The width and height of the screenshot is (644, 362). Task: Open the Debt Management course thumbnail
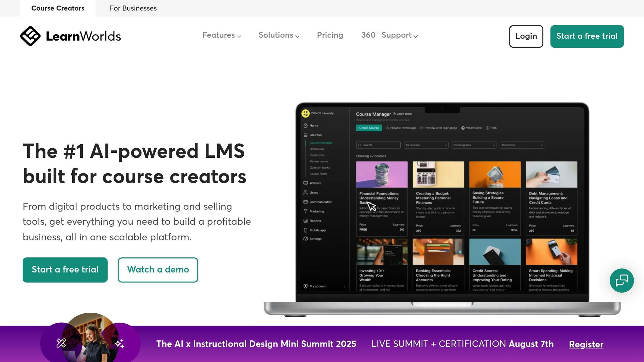(x=552, y=174)
